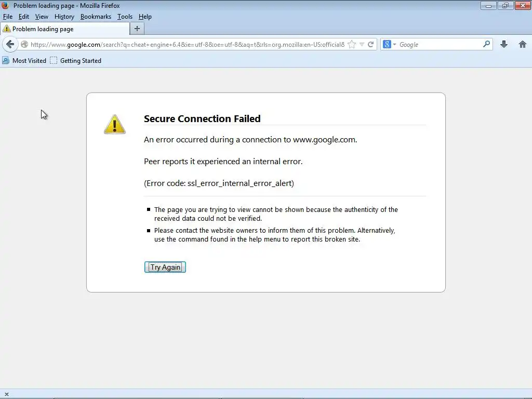Image resolution: width=532 pixels, height=399 pixels.
Task: Open the Google search engine selector
Action: [389, 45]
